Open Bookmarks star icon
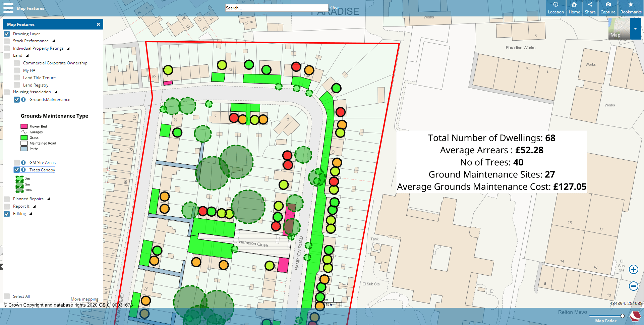The image size is (644, 325). [x=630, y=5]
